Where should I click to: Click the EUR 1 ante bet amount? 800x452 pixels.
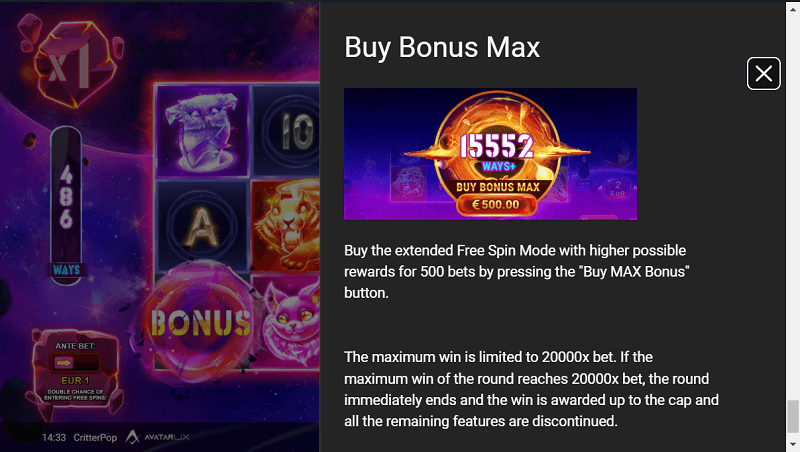click(75, 381)
